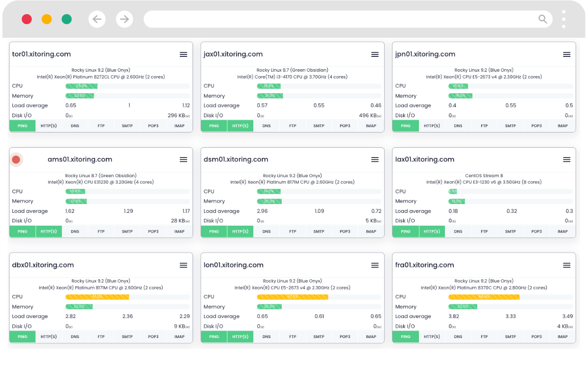
Task: Open hamburger menu on jpn01.xitoring.com card
Action: 566,54
